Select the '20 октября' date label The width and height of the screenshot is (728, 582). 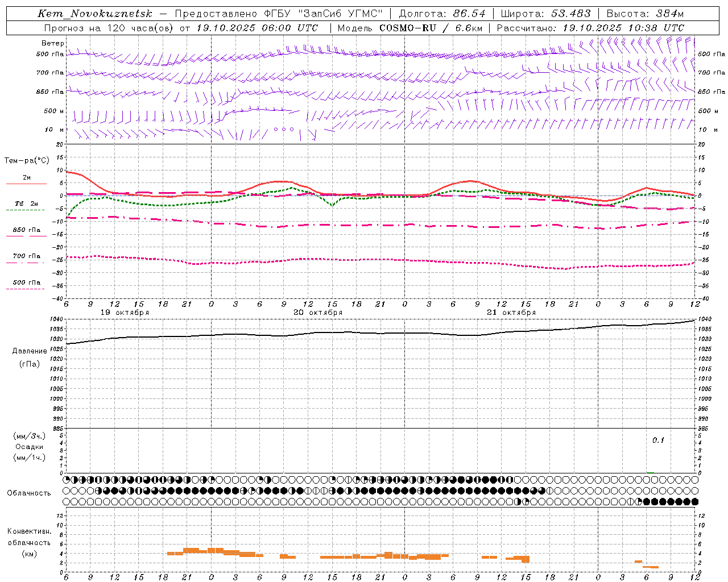point(318,313)
